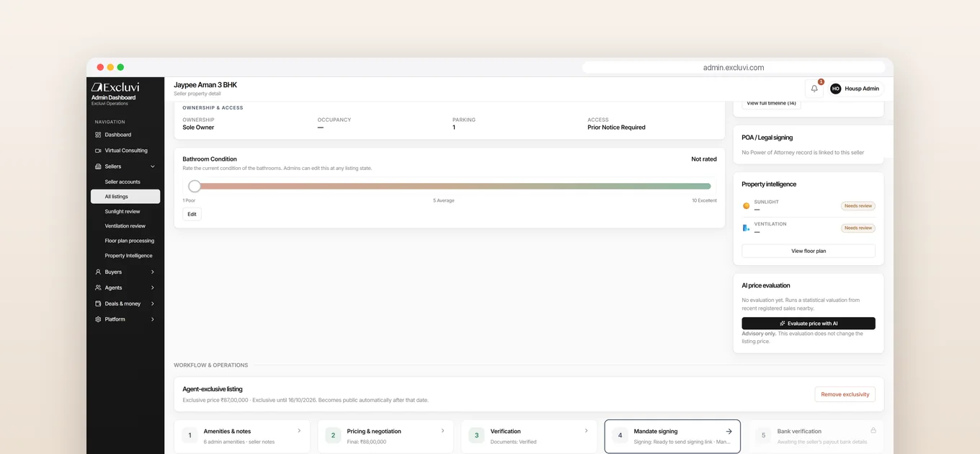
Task: Click the Prior Notice Required value
Action: click(616, 128)
